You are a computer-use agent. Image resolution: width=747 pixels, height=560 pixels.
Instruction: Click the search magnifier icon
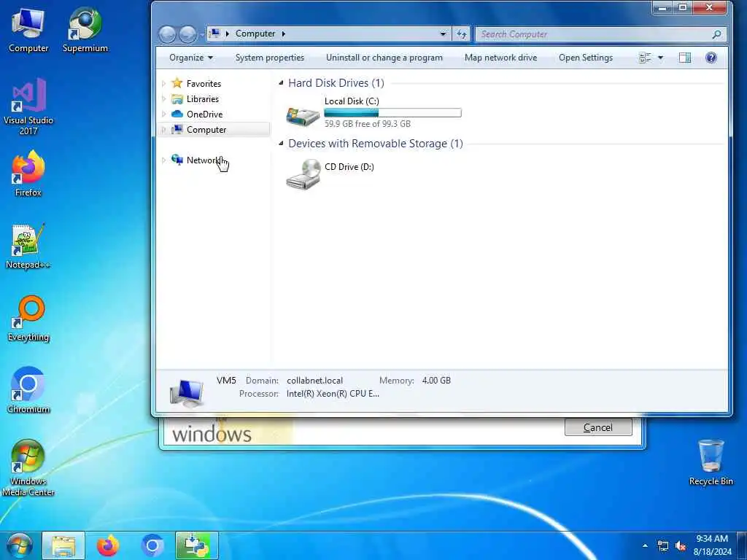coord(716,34)
